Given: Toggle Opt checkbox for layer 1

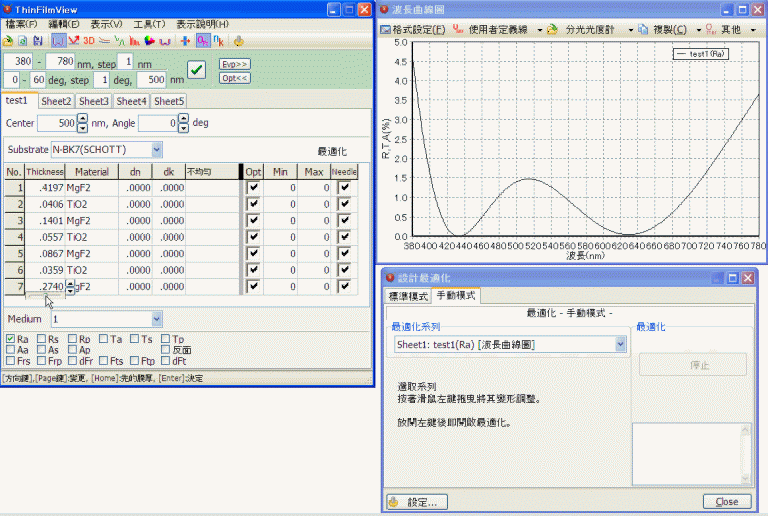Looking at the screenshot, I should [253, 188].
